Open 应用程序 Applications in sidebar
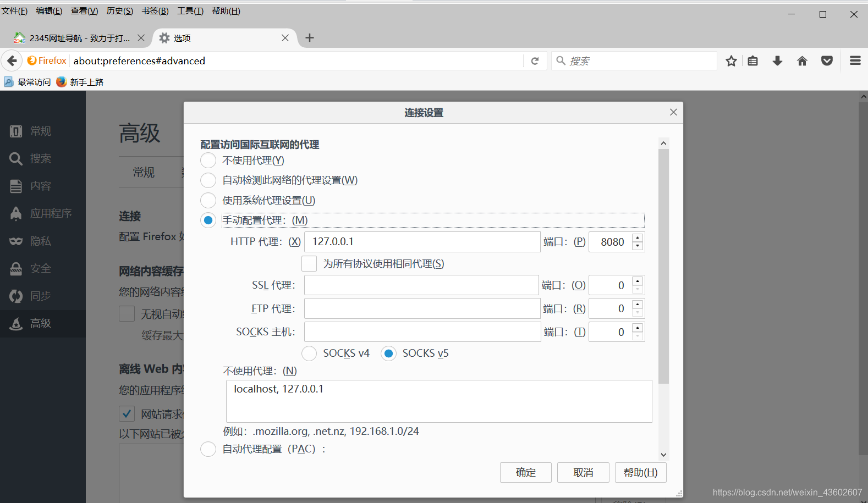The image size is (868, 503). click(x=42, y=214)
